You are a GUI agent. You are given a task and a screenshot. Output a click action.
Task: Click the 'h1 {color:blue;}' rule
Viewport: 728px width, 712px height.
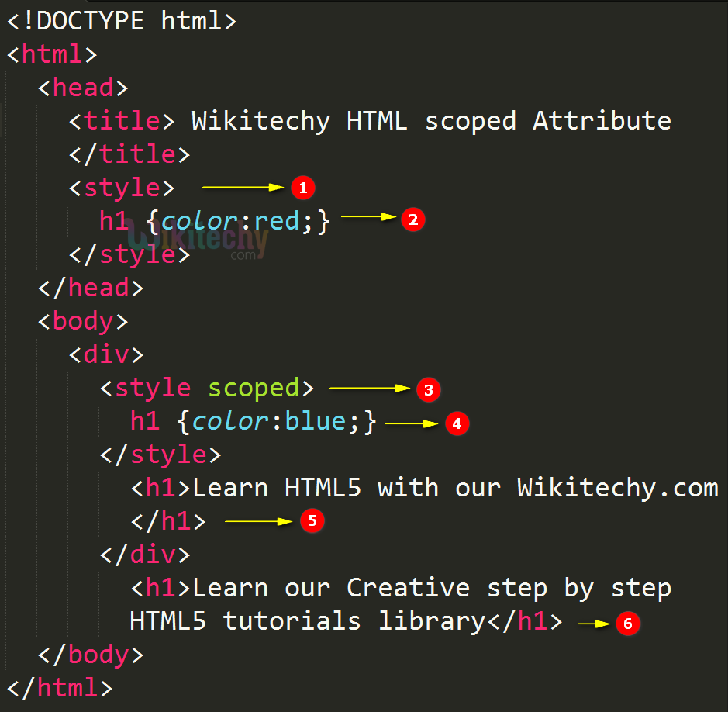253,422
